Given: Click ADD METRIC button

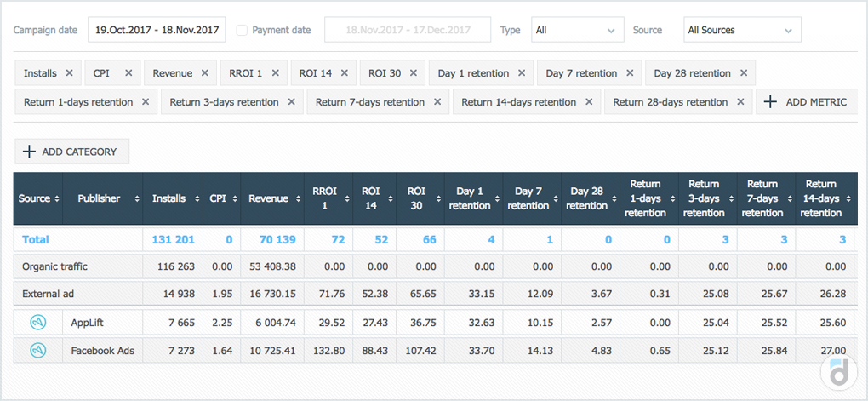Looking at the screenshot, I should pos(805,102).
